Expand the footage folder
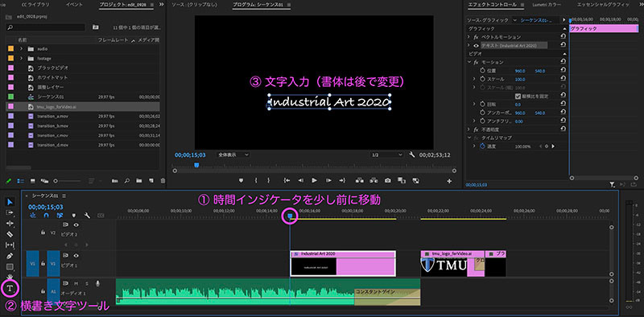 coord(22,58)
